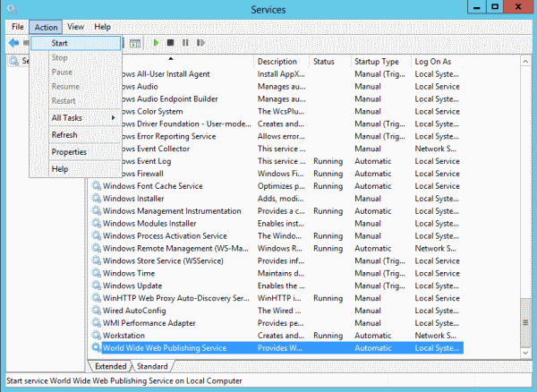Open the All Tasks submenu
Screen dimensions: 537x392
(75, 118)
